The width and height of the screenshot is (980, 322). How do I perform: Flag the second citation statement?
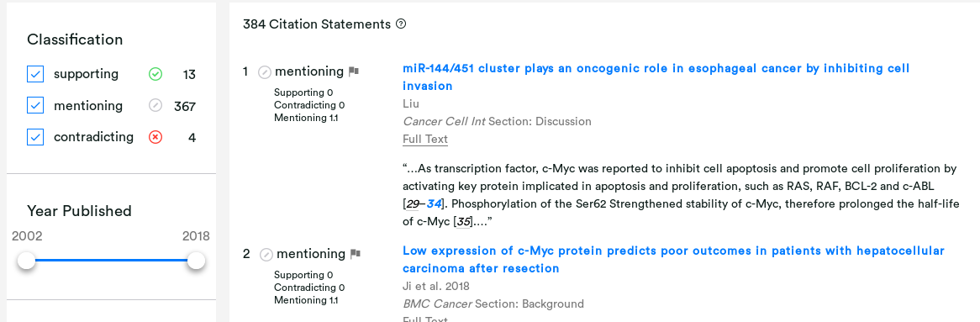coord(356,254)
